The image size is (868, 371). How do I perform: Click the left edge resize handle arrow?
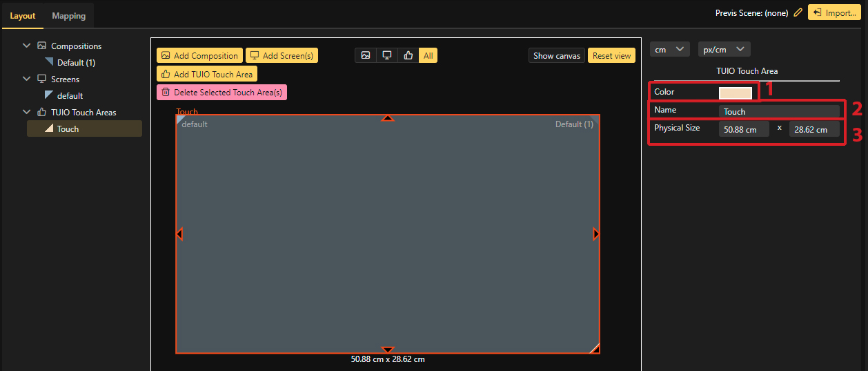click(x=179, y=234)
